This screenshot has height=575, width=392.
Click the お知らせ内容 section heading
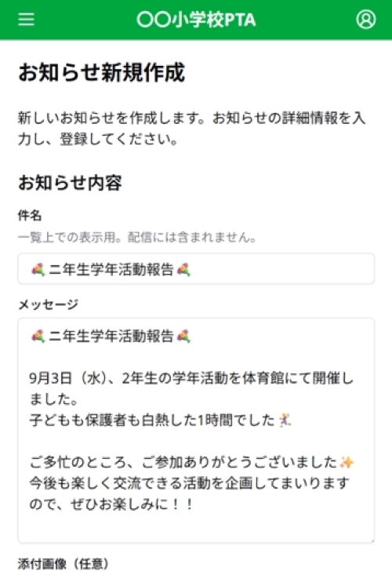tap(70, 183)
